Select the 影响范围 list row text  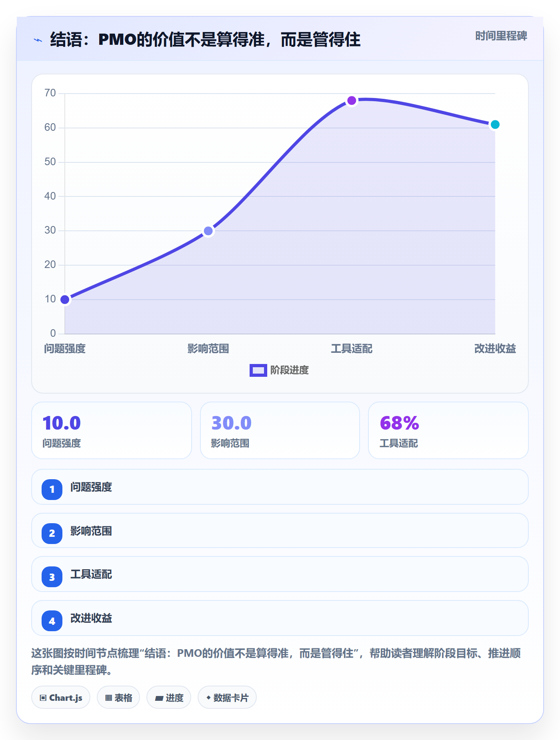click(91, 531)
